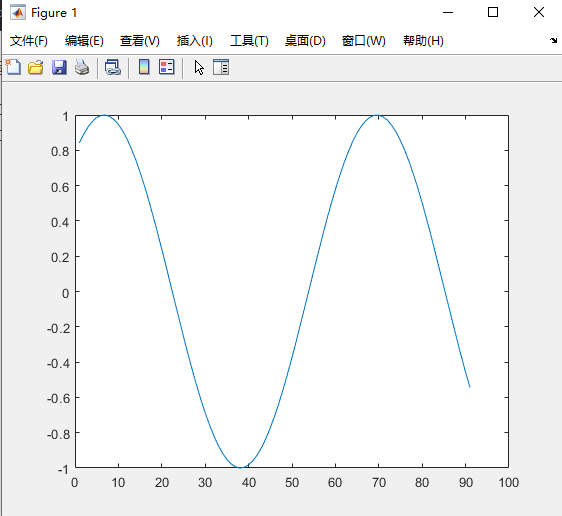Click the y-axis tick label 0.4

coord(60,223)
